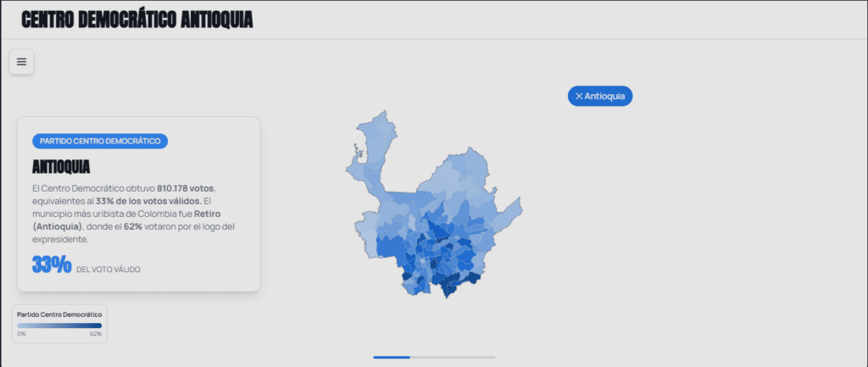Open the hamburger menu

[x=21, y=62]
